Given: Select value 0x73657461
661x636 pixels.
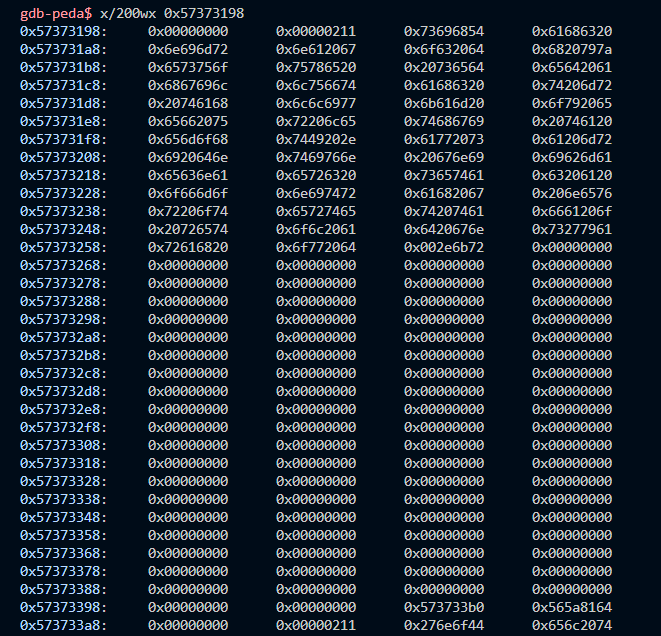Looking at the screenshot, I should 444,175.
